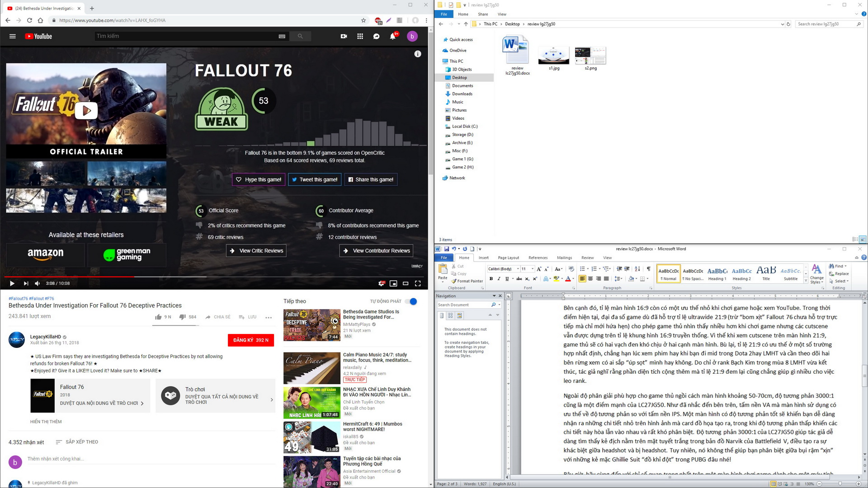Toggle bold formatting in Word
This screenshot has height=488, width=868.
click(491, 279)
